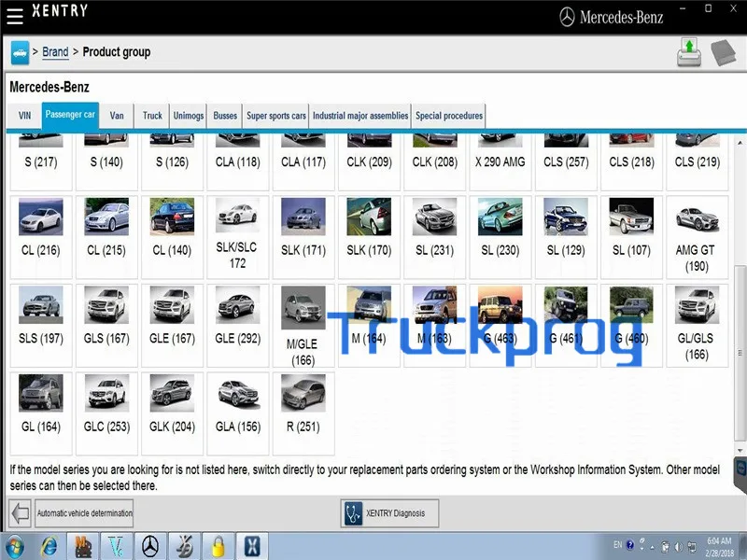This screenshot has height=560, width=747.
Task: Choose the GLA (156) model
Action: [x=238, y=413]
